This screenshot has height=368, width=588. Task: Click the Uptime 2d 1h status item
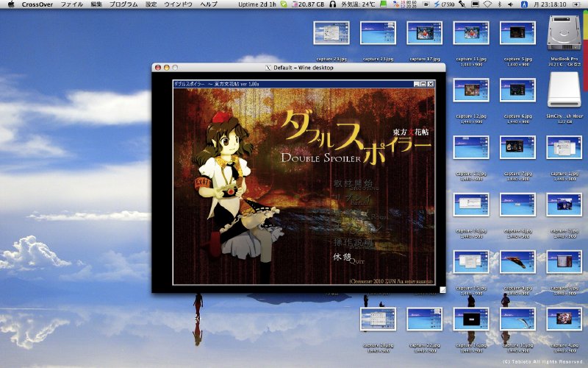point(257,4)
